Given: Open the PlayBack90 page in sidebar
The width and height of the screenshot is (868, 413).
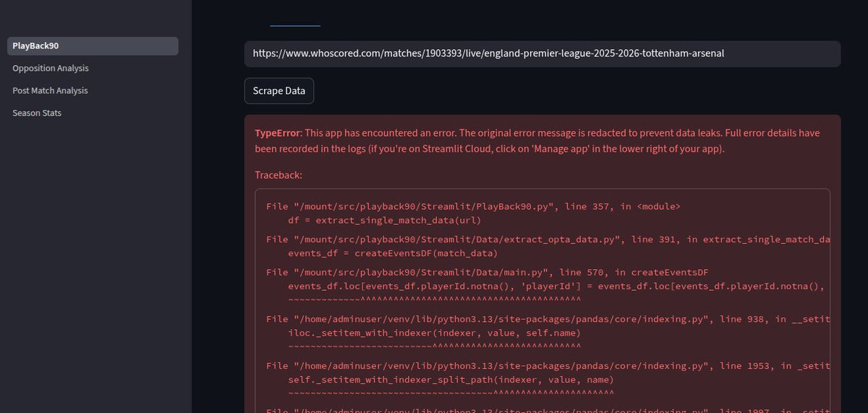Looking at the screenshot, I should [93, 46].
